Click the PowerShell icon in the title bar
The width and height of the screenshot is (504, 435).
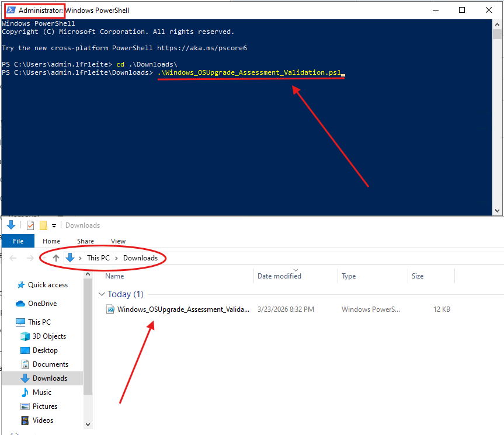[11, 10]
